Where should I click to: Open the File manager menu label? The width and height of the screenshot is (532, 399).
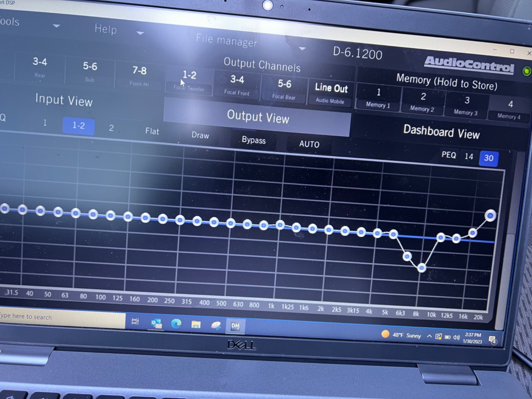[x=226, y=40]
